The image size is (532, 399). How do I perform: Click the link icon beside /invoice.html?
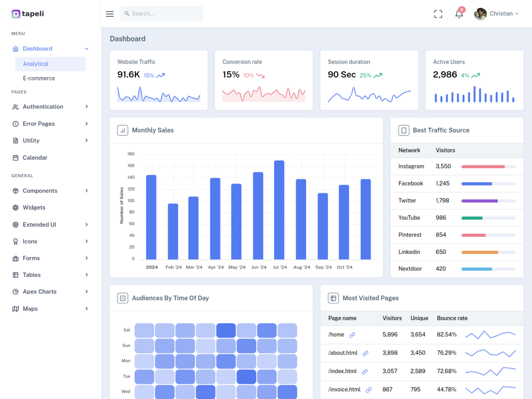[368, 390]
